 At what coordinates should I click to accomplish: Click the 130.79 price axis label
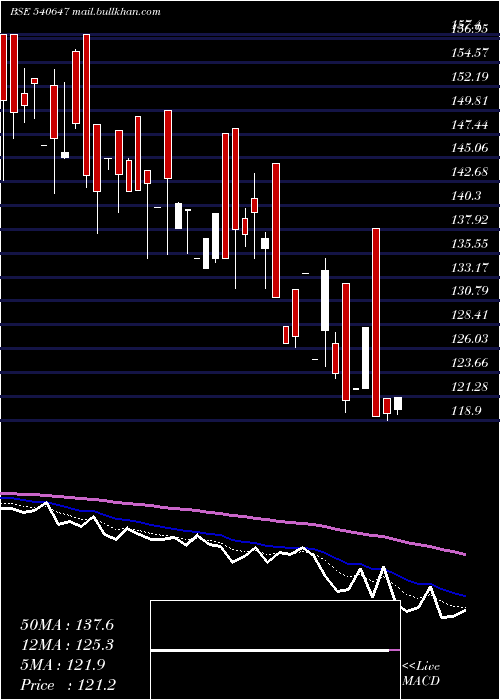pyautogui.click(x=470, y=291)
